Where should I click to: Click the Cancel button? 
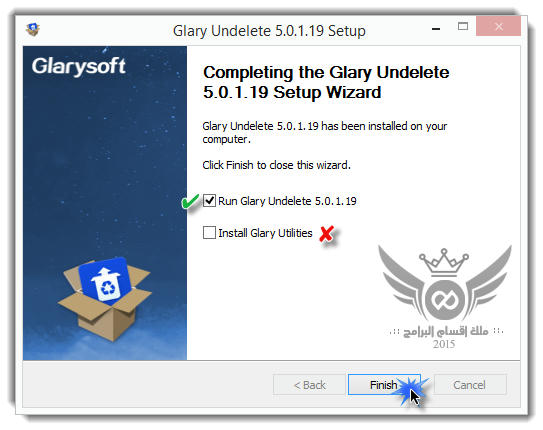click(470, 385)
